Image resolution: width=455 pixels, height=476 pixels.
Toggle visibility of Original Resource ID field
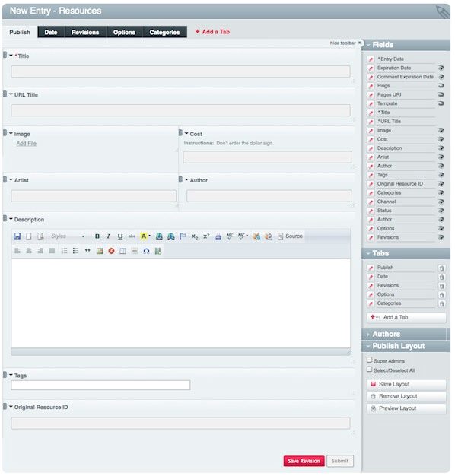[441, 184]
